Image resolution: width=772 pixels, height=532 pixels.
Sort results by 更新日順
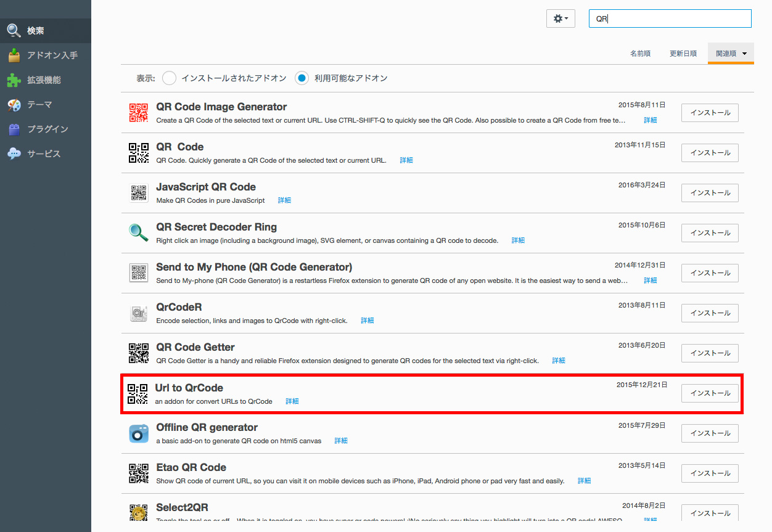coord(683,54)
